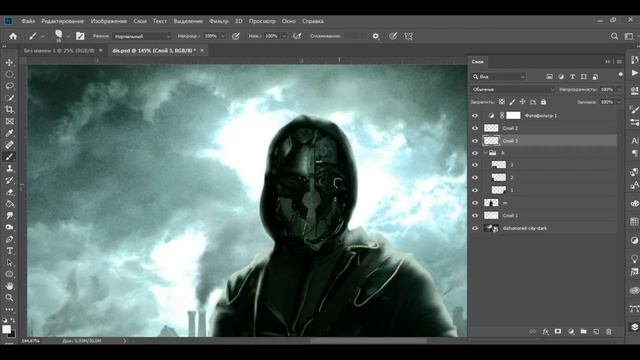This screenshot has width=640, height=360.
Task: Open brush smoothing options gear
Action: click(x=376, y=36)
